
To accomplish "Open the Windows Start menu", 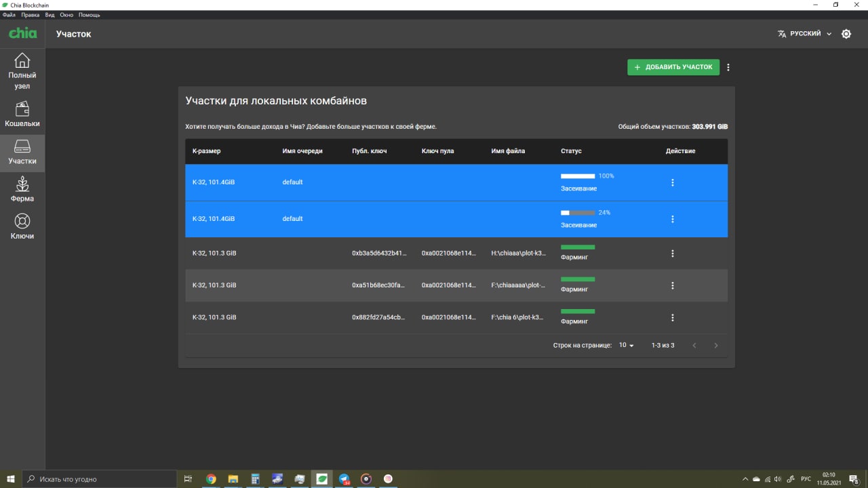I will point(11,479).
